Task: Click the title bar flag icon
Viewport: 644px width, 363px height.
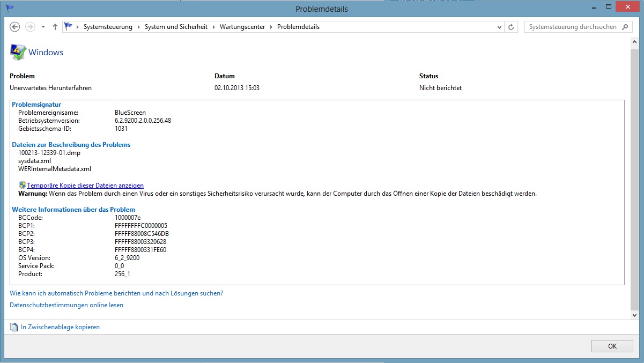Action: [10, 8]
